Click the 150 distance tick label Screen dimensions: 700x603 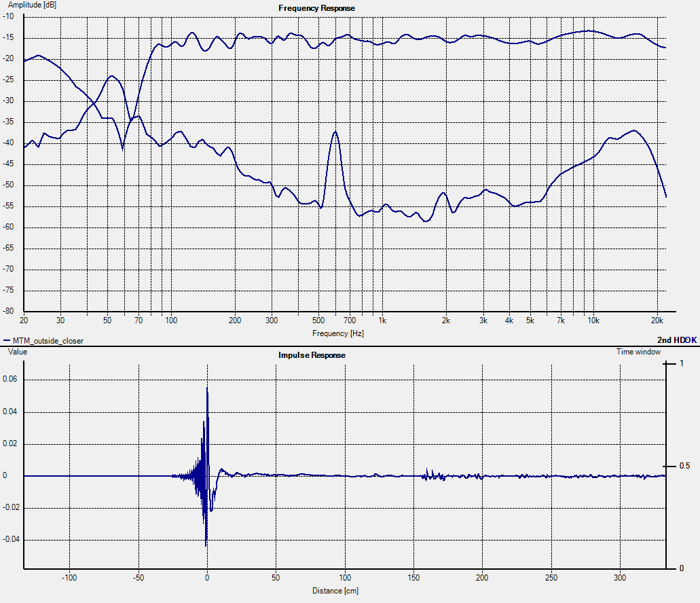413,578
